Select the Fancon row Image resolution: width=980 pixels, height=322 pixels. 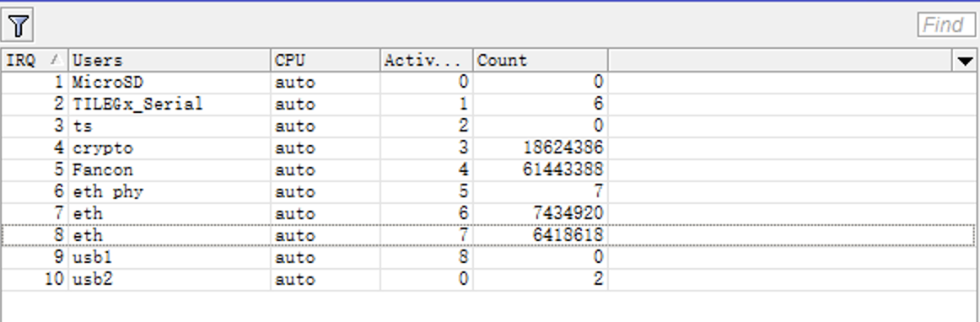(489, 170)
